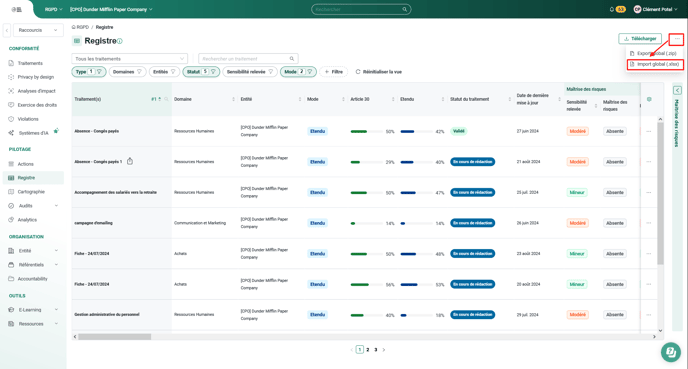Viewport: 688px width, 369px height.
Task: Expand E-Learning in Outils
Action: [x=33, y=310]
